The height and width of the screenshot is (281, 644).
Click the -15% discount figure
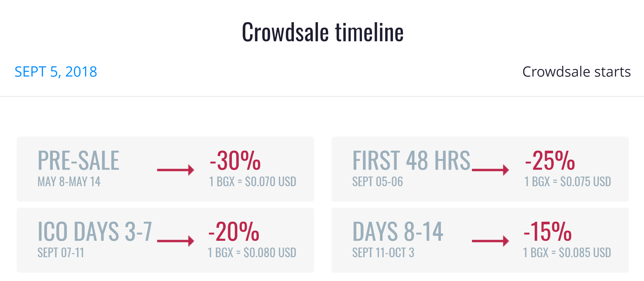pyautogui.click(x=548, y=232)
